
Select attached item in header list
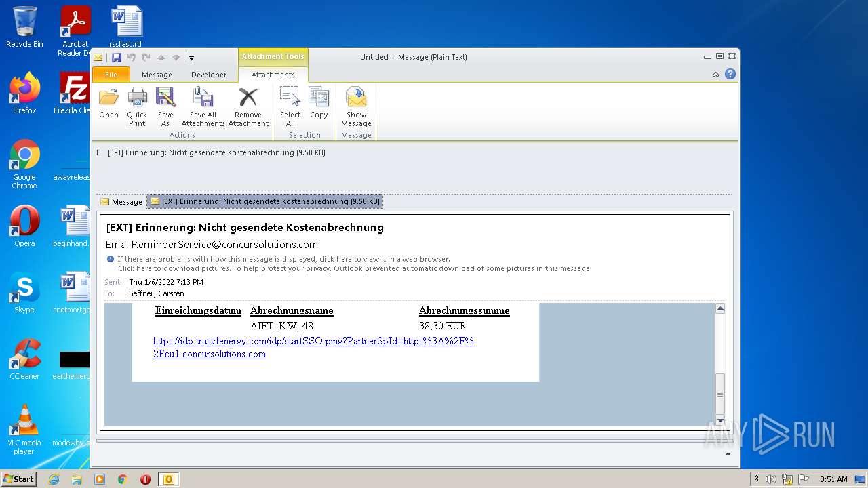216,152
